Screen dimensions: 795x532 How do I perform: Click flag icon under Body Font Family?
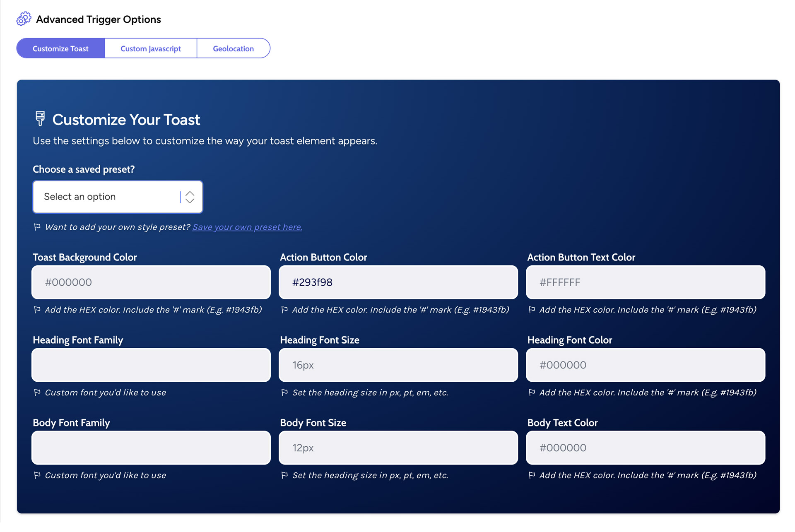coord(37,476)
